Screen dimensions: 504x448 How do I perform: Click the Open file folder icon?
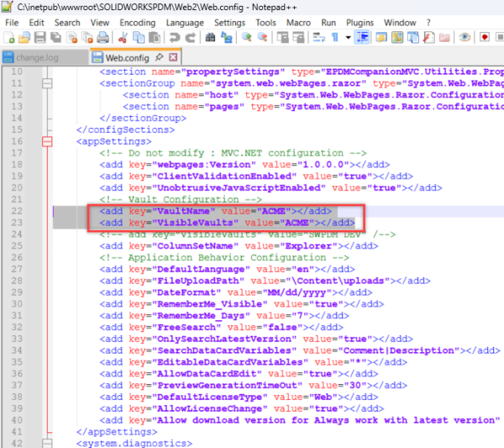tap(24, 38)
